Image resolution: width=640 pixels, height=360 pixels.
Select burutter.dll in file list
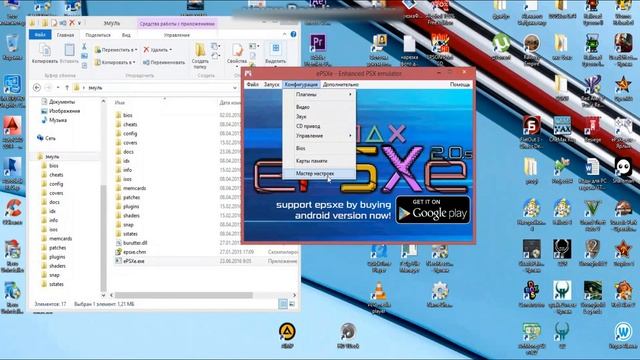click(135, 243)
